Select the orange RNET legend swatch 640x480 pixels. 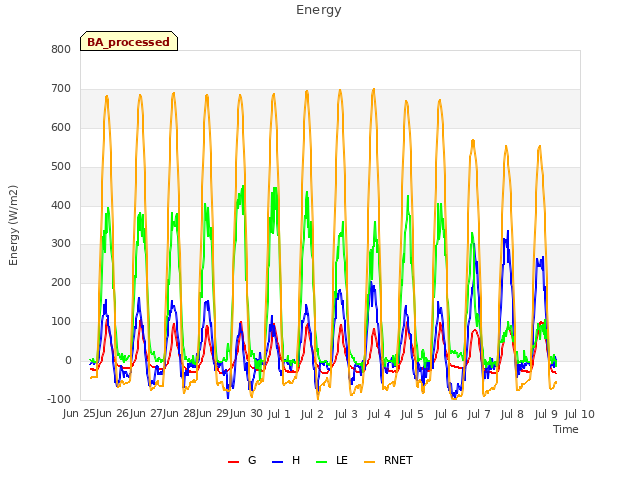[x=369, y=461]
